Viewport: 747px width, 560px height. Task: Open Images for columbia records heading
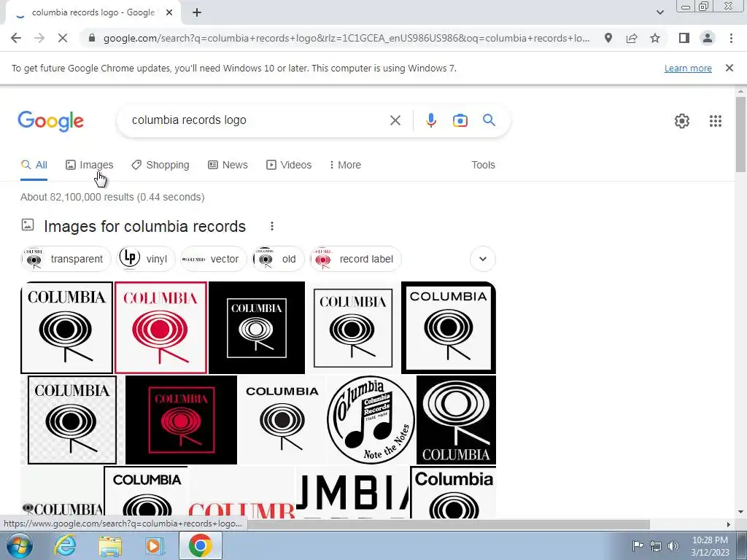[145, 227]
